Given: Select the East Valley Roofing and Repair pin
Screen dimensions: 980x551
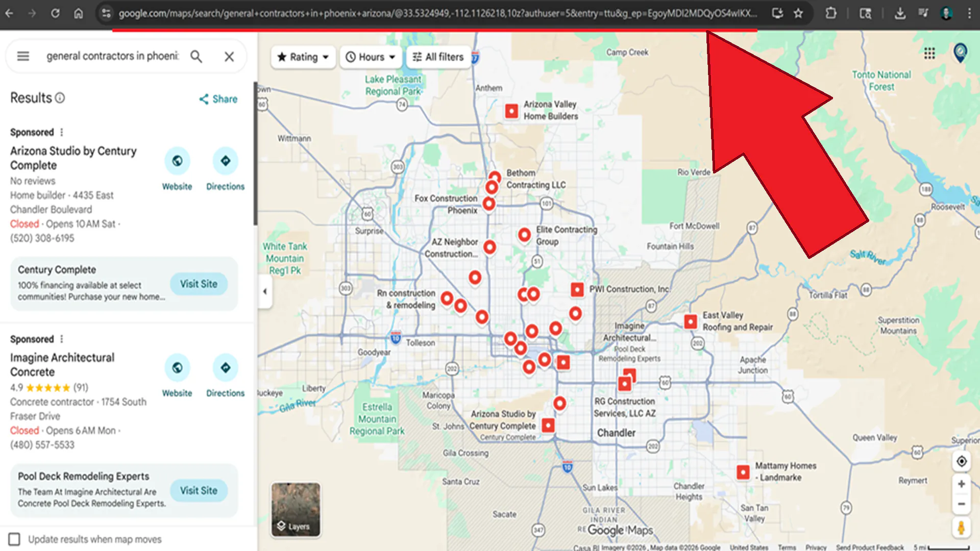Looking at the screenshot, I should coord(690,321).
